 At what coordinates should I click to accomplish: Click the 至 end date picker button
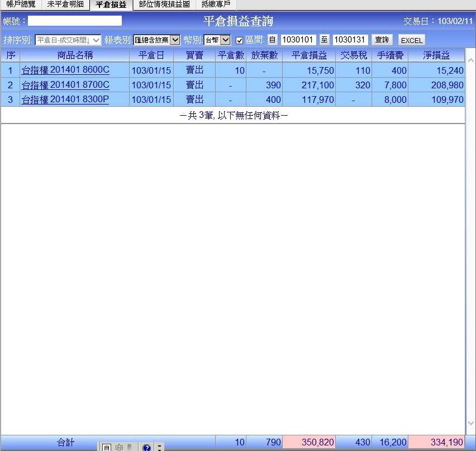click(x=324, y=40)
